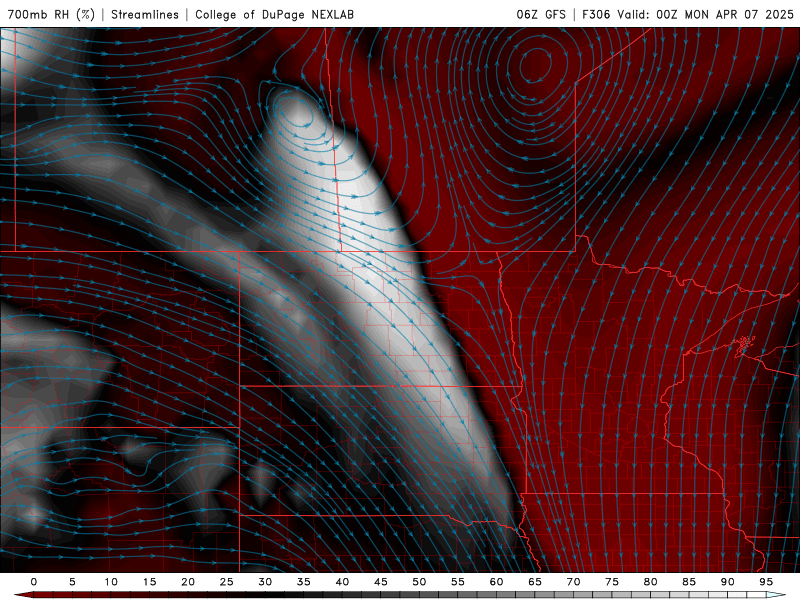The width and height of the screenshot is (800, 600).
Task: Click the colorbar label '0'
Action: point(34,582)
